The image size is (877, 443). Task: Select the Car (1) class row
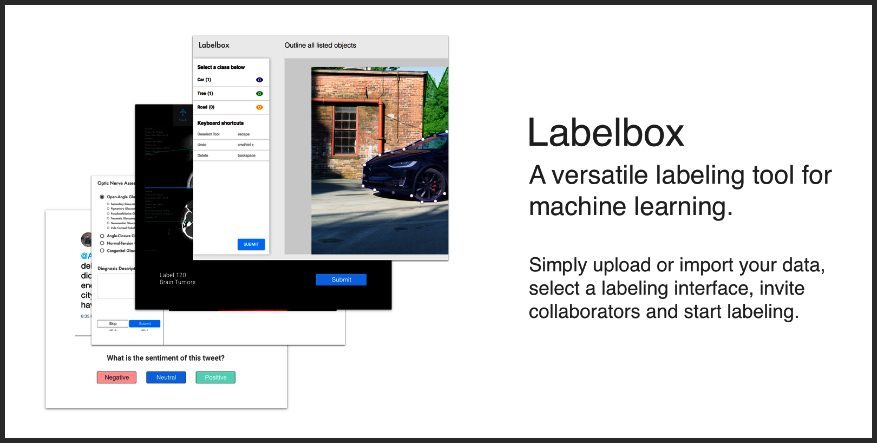(x=231, y=80)
